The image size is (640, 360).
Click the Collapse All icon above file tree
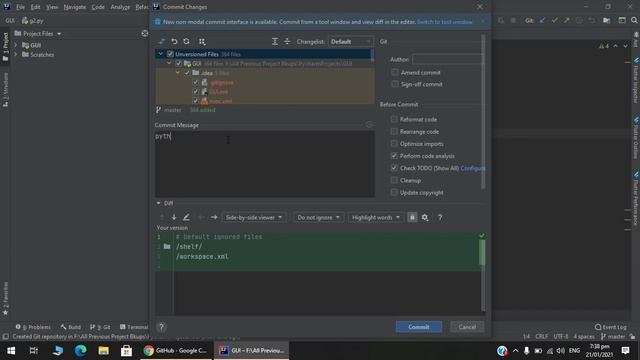click(287, 42)
